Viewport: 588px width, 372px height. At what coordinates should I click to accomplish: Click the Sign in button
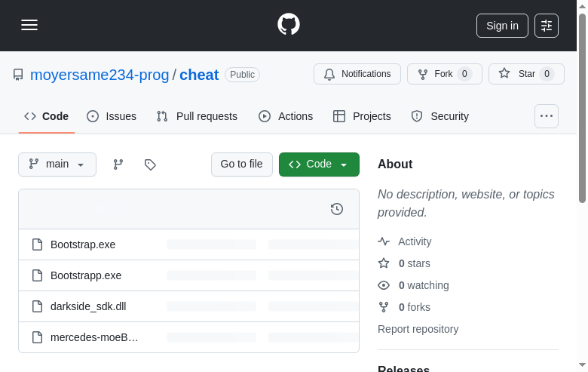502,26
